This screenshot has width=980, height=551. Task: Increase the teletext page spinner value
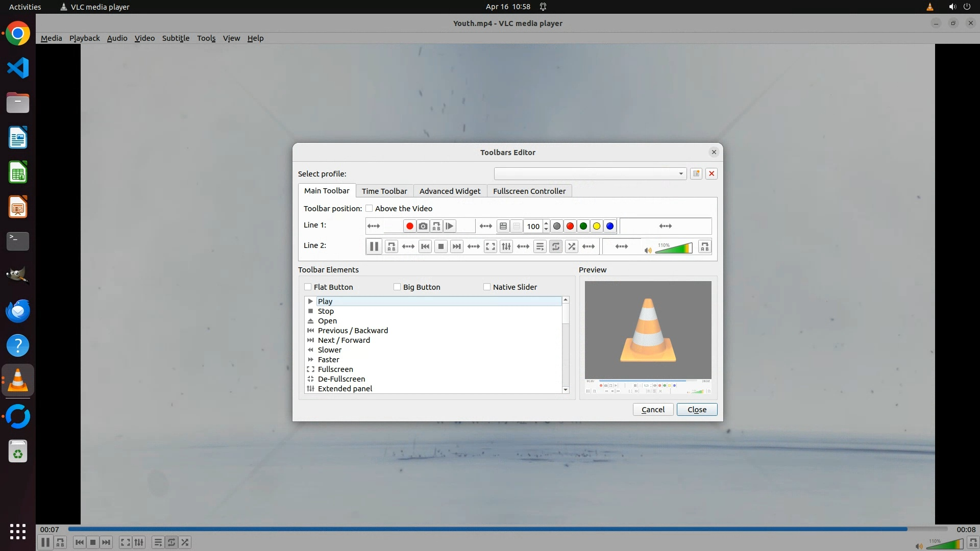(546, 223)
